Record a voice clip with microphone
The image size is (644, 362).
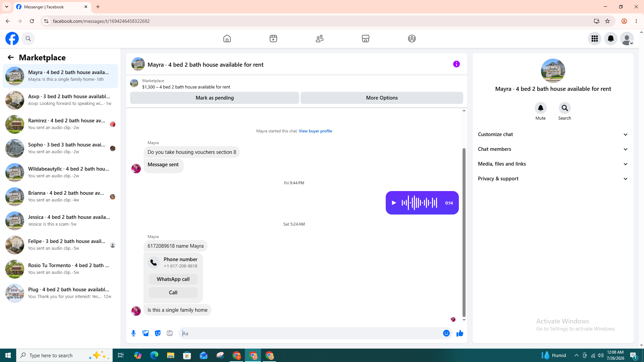[x=133, y=333]
